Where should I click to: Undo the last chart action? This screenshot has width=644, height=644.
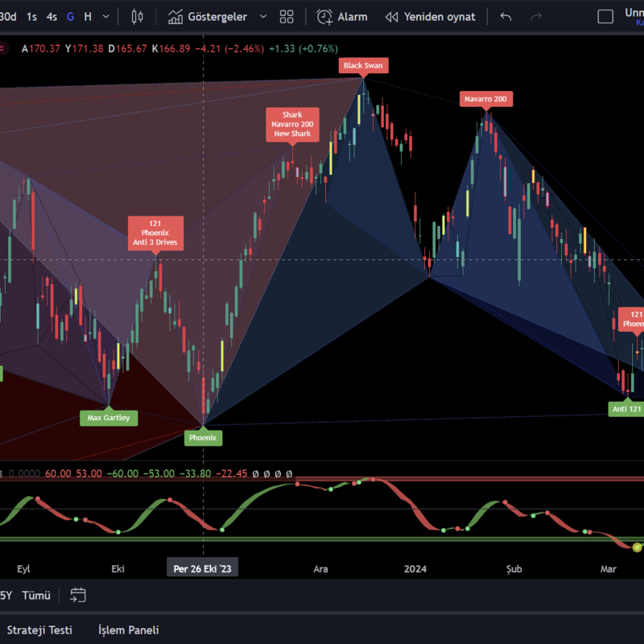(506, 16)
